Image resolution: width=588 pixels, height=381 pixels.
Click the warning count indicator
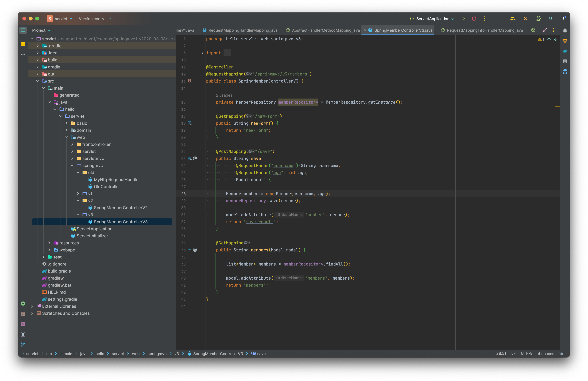click(x=541, y=39)
